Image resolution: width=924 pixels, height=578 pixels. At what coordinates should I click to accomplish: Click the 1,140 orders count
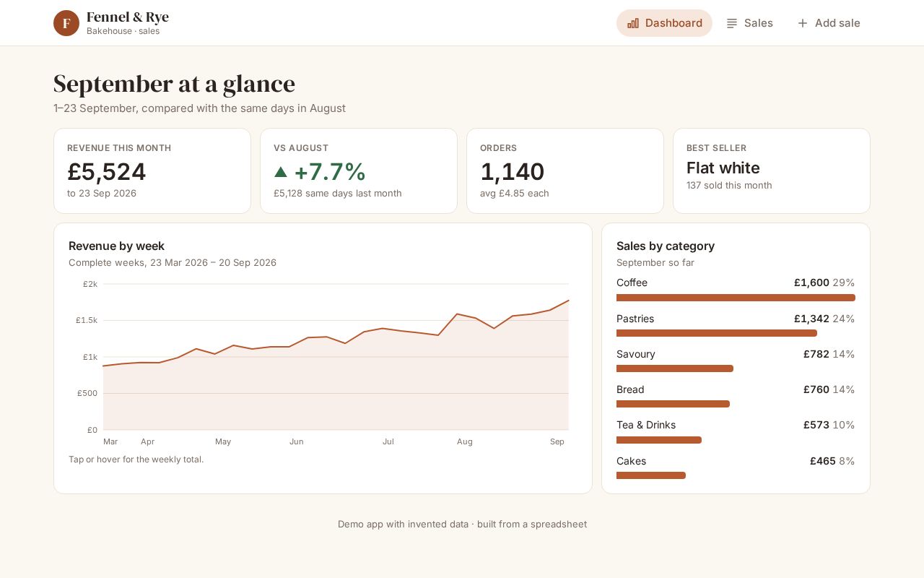point(512,172)
